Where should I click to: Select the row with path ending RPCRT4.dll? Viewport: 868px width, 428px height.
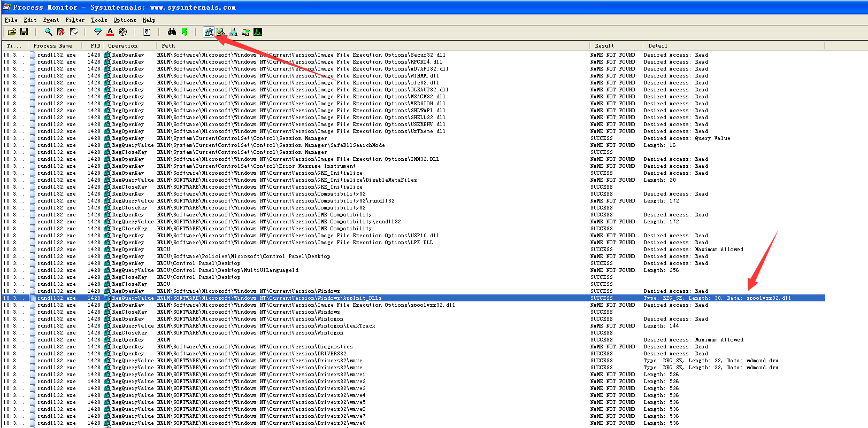tap(413, 62)
